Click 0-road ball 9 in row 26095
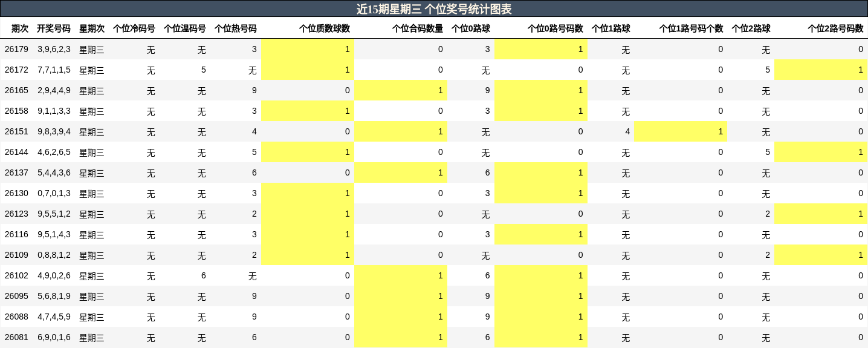Screen dimensions: 868x348 487,296
